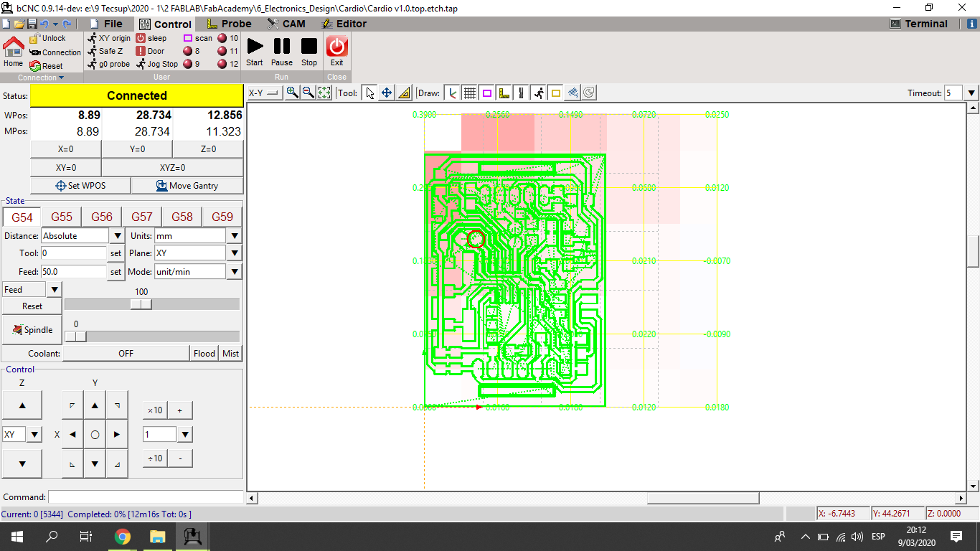
Task: Switch to the File tab
Action: click(105, 24)
